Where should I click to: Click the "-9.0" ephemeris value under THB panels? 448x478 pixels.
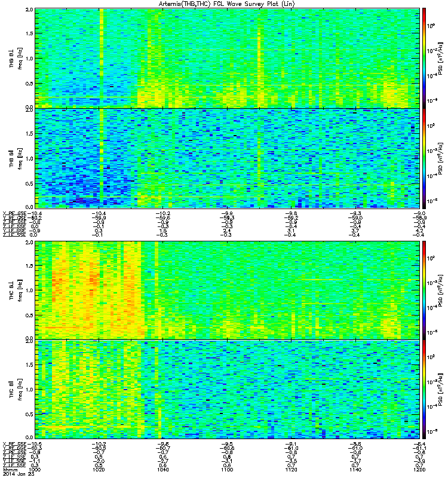420,213
